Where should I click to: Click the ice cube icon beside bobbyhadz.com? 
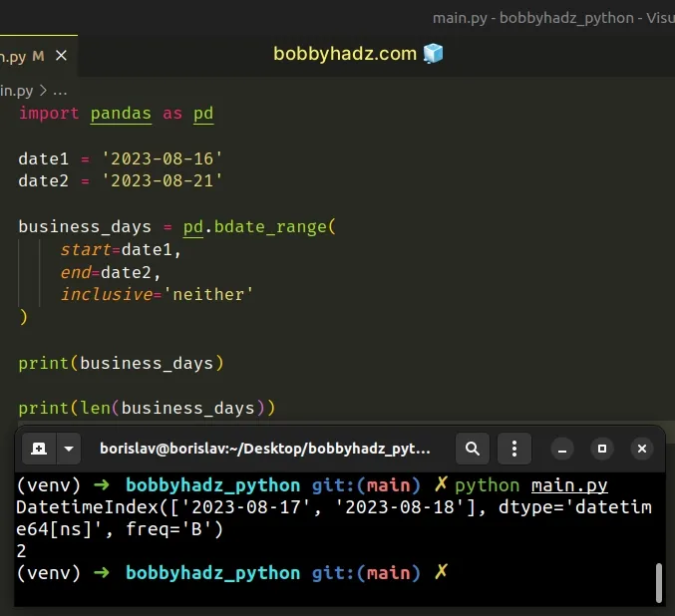433,54
